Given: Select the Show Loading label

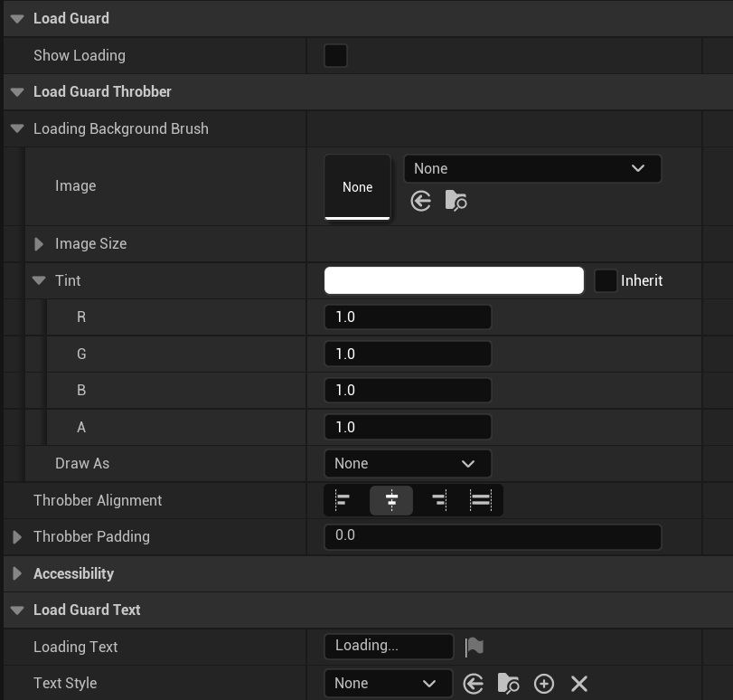Looking at the screenshot, I should 80,56.
